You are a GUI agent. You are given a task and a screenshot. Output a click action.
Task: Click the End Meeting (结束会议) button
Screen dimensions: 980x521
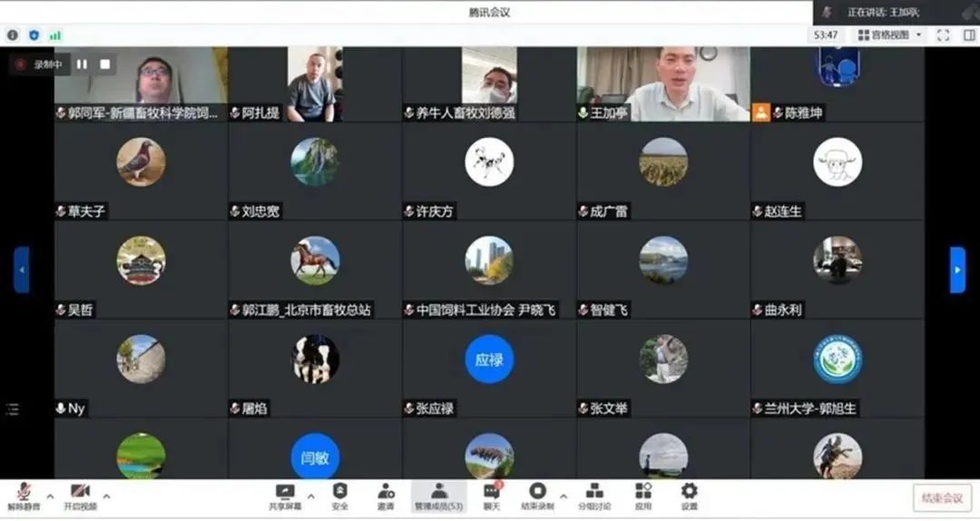(942, 497)
